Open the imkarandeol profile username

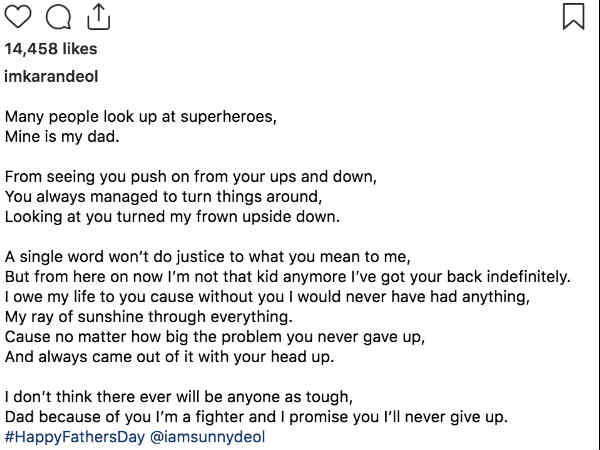[51, 76]
